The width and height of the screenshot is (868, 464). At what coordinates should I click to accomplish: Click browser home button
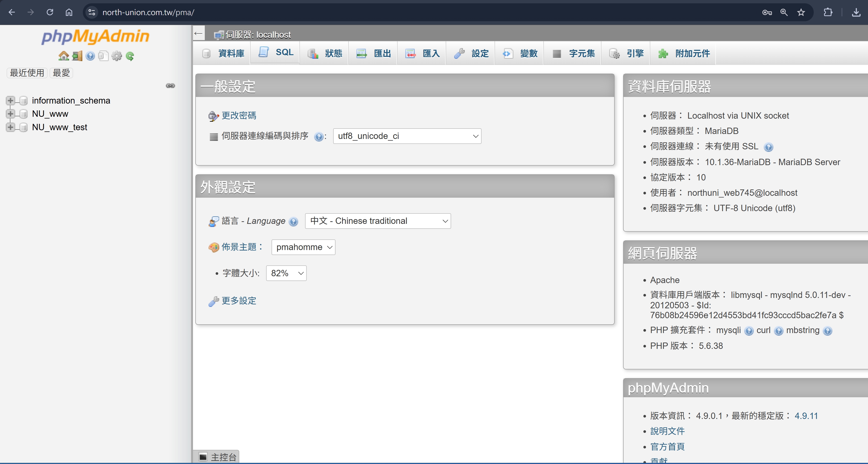69,13
